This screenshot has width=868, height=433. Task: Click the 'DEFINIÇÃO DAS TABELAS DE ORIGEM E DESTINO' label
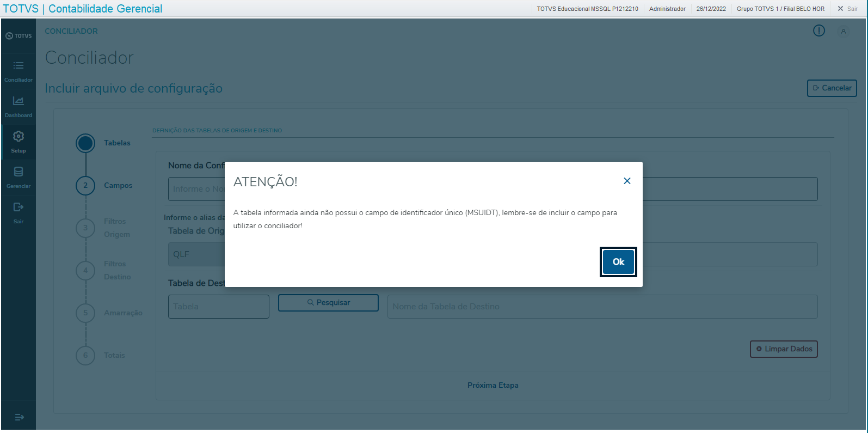[x=217, y=131]
